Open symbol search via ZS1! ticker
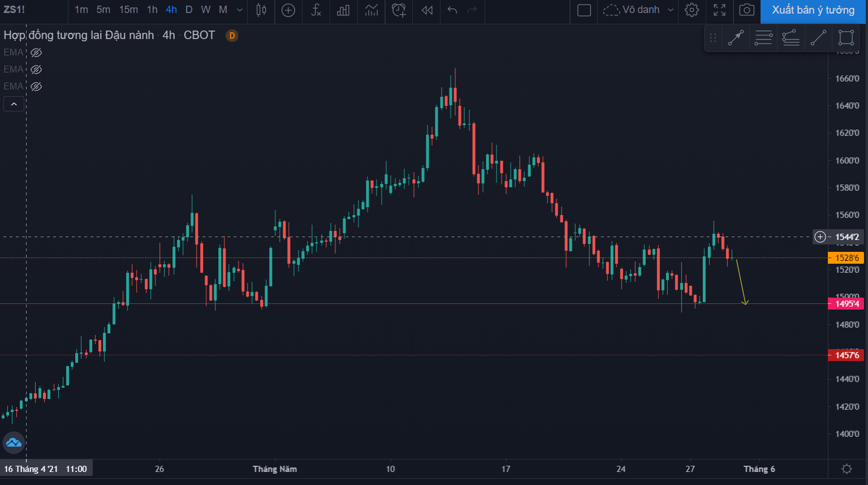868x485 pixels. pos(14,10)
